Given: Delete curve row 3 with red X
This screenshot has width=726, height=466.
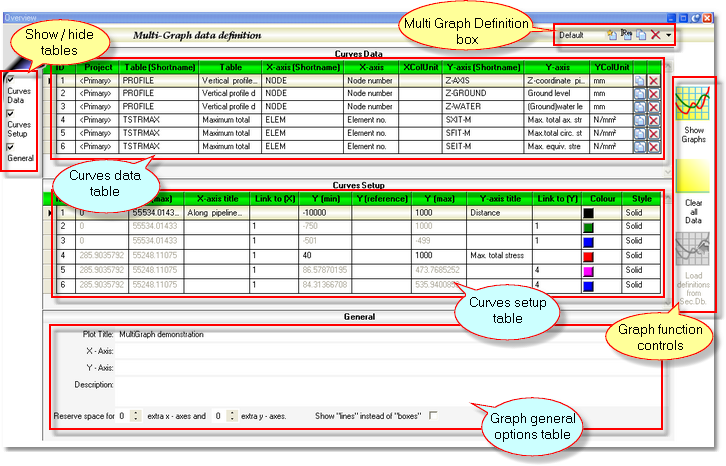Looking at the screenshot, I should coord(654,106).
